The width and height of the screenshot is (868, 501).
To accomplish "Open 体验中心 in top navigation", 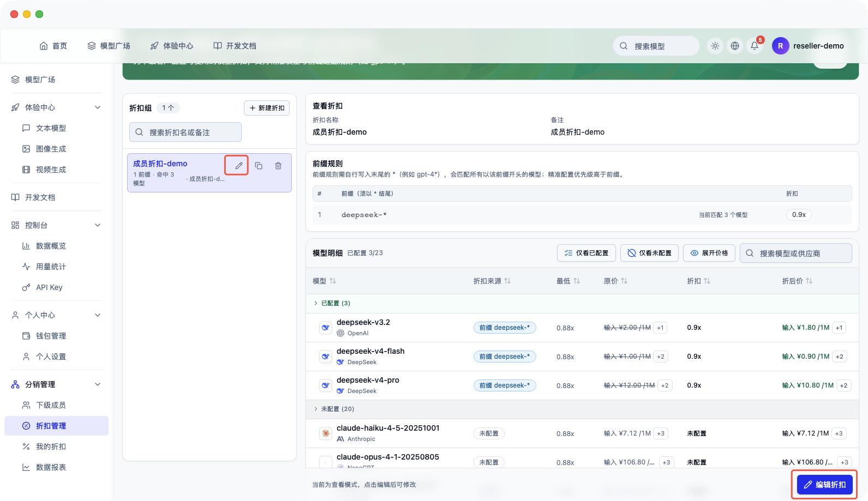I will point(172,46).
